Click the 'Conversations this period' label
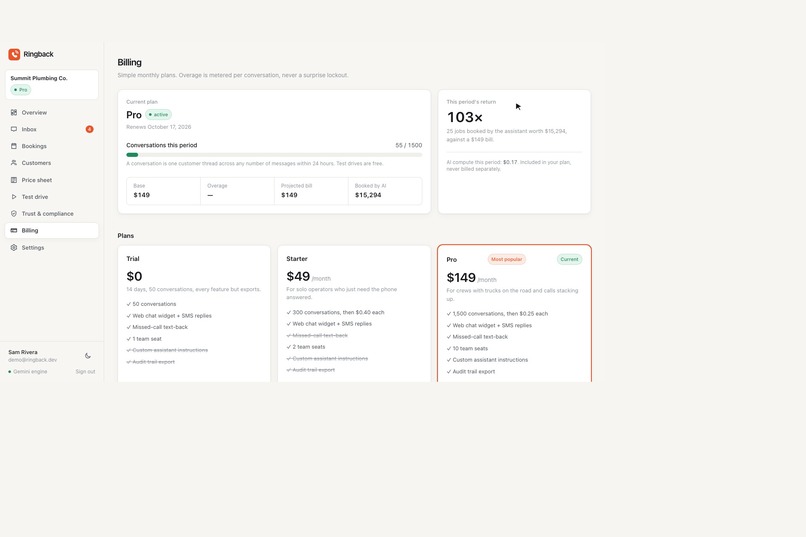The width and height of the screenshot is (806, 537). pyautogui.click(x=161, y=145)
